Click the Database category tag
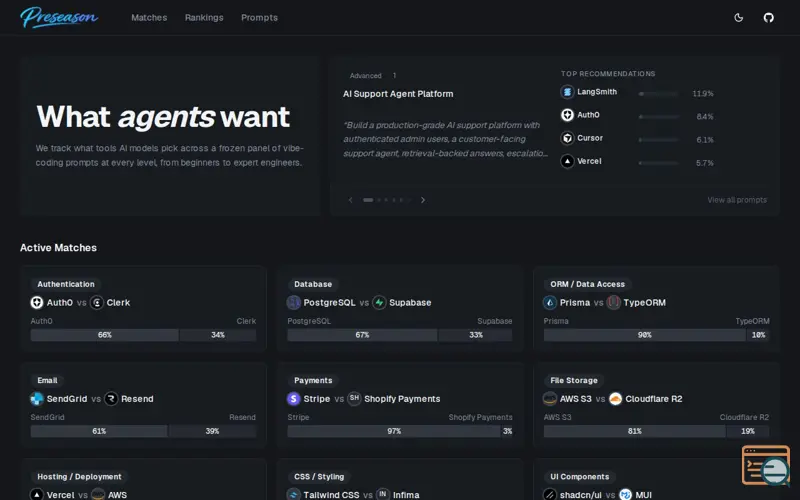The image size is (800, 500). pyautogui.click(x=313, y=284)
